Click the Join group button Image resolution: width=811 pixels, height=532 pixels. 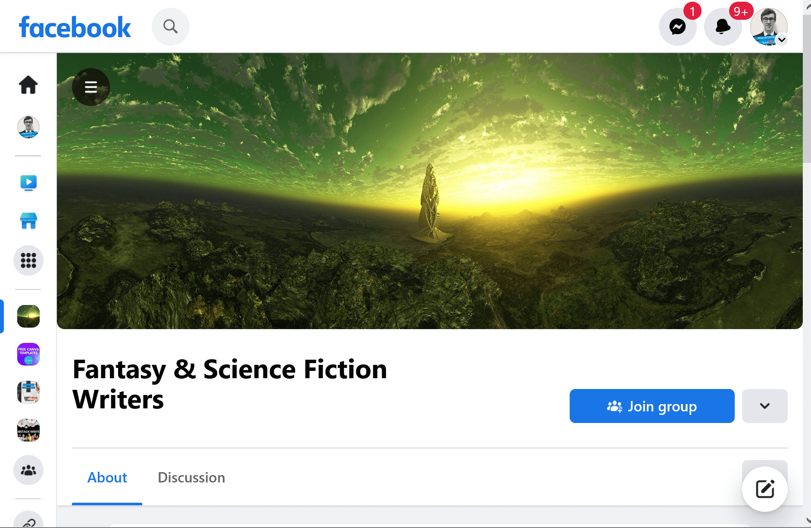click(652, 406)
